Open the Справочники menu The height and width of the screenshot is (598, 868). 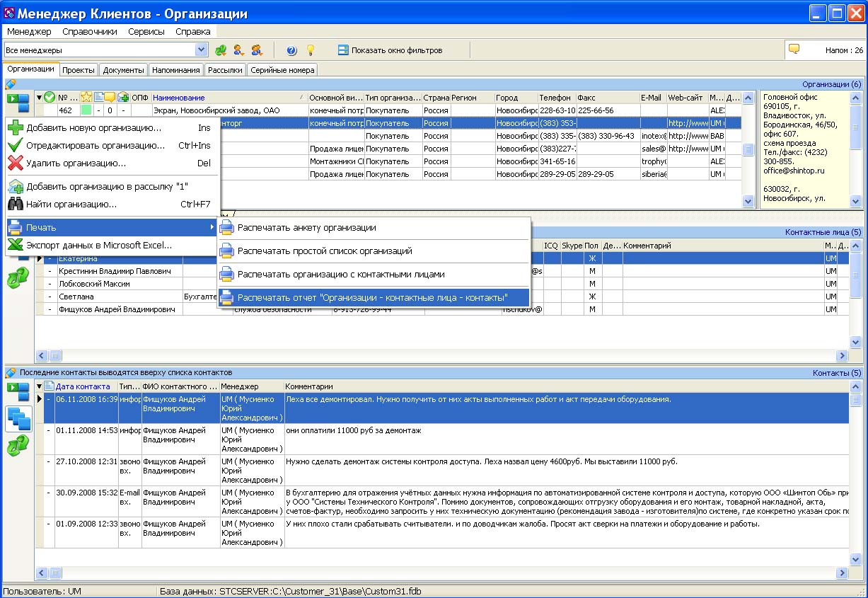click(x=89, y=32)
